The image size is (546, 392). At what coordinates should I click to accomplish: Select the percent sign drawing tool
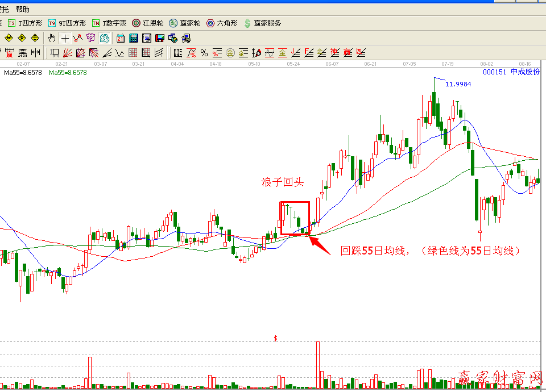tap(204, 53)
